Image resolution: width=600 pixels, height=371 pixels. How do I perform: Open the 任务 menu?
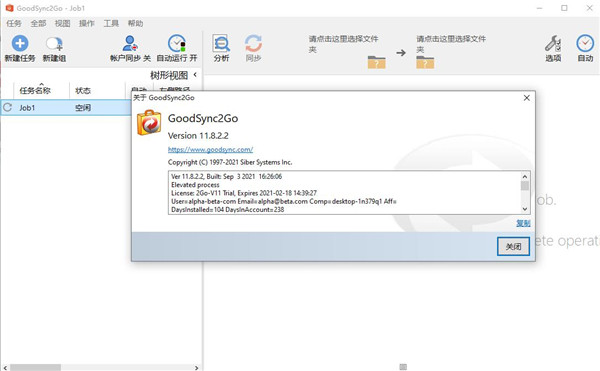point(14,23)
